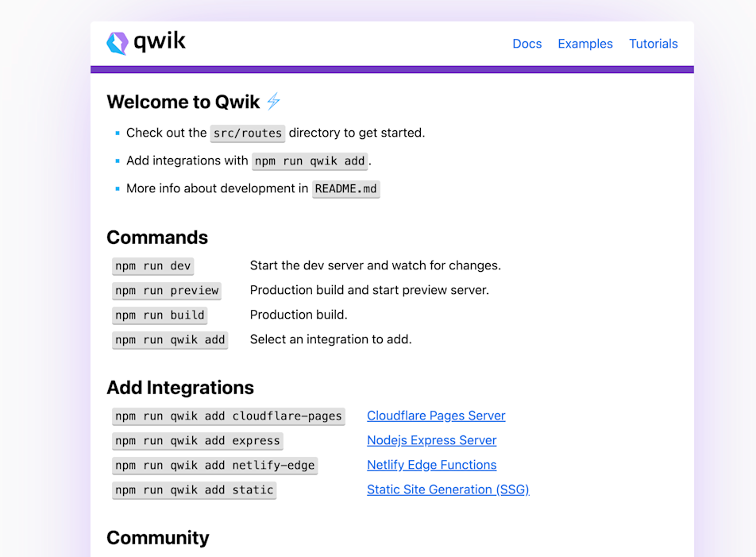Click the npm run qwik add netlify-edge snippet
The image size is (756, 557).
[214, 465]
